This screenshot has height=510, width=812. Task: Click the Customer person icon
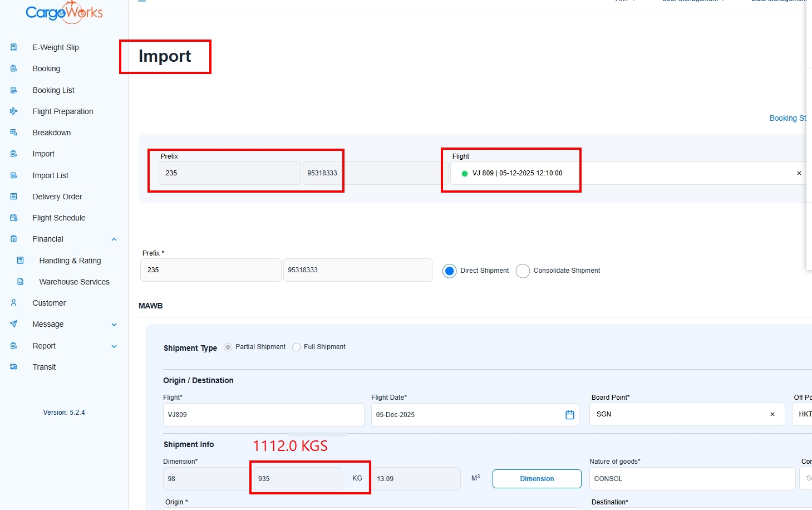(14, 303)
